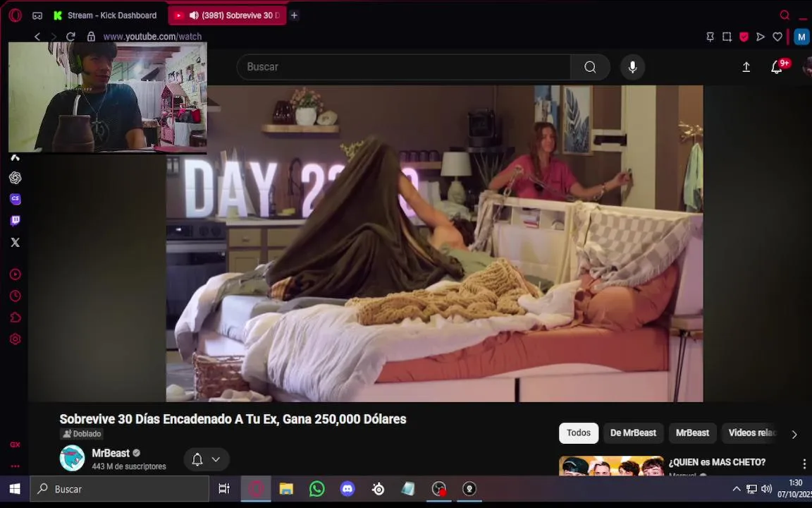Open Extensions cube icon in sidebar
812x508 pixels.
(x=15, y=317)
